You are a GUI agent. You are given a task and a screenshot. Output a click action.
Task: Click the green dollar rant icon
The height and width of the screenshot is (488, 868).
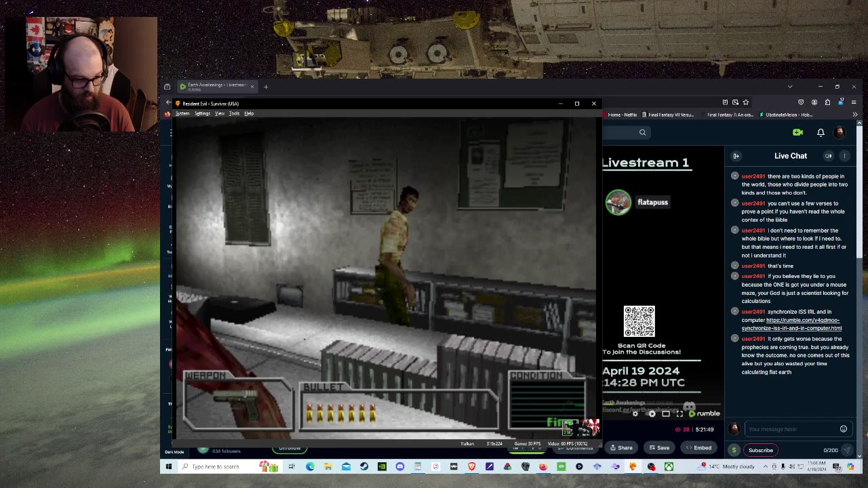pyautogui.click(x=734, y=450)
